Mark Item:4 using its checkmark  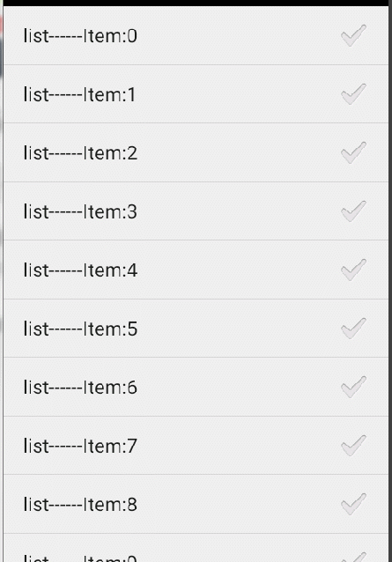[x=353, y=270]
